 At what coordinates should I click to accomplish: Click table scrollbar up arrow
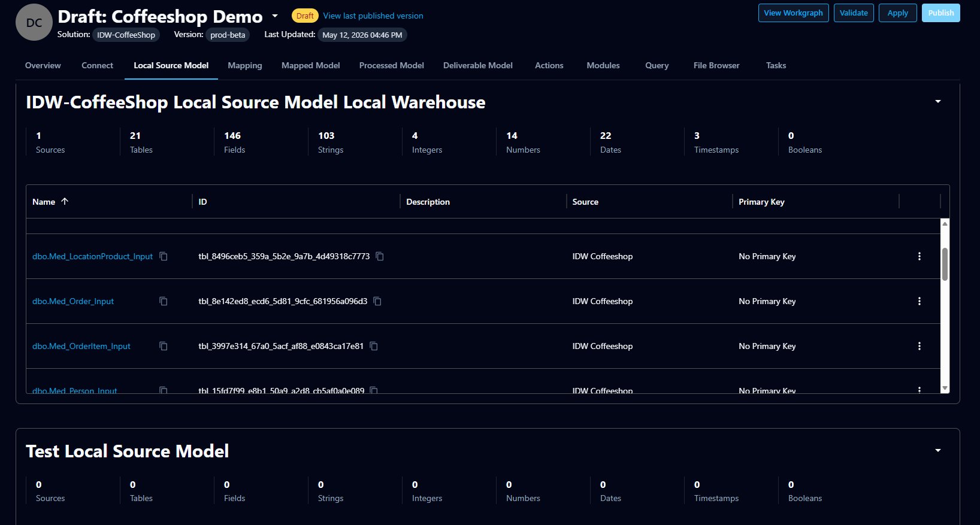coord(945,223)
